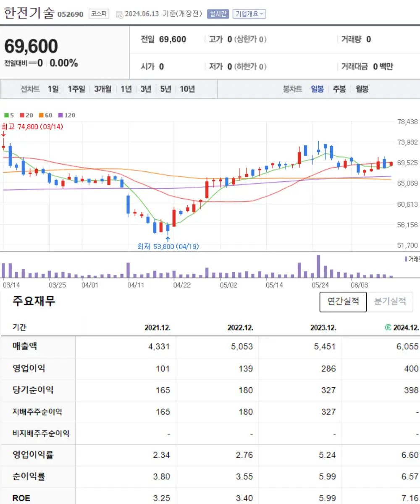
Task: Select the 분기실적 button
Action: click(390, 302)
